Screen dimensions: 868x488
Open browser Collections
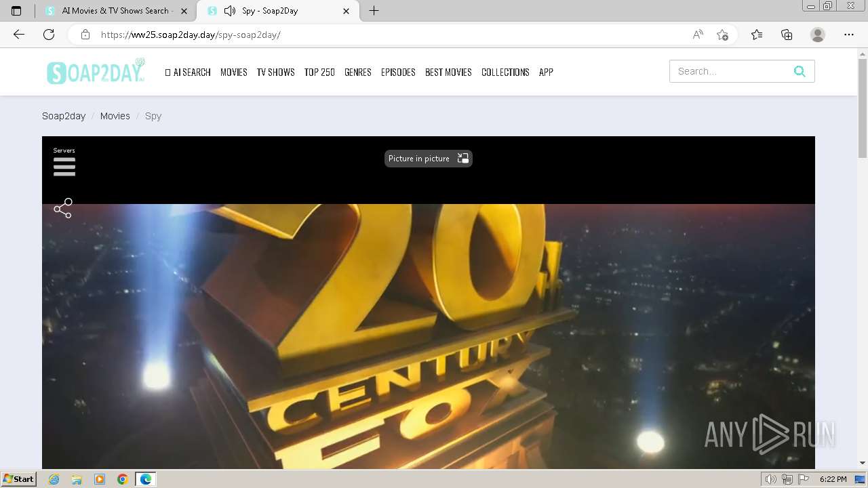coord(787,35)
